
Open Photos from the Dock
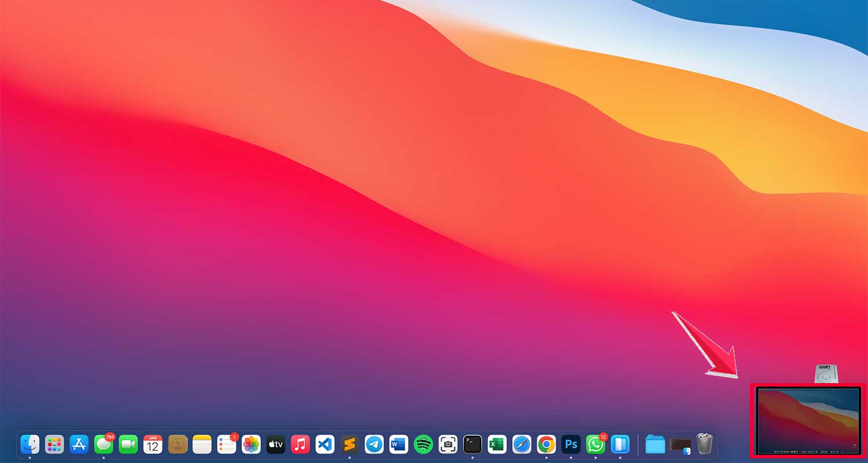pyautogui.click(x=251, y=443)
